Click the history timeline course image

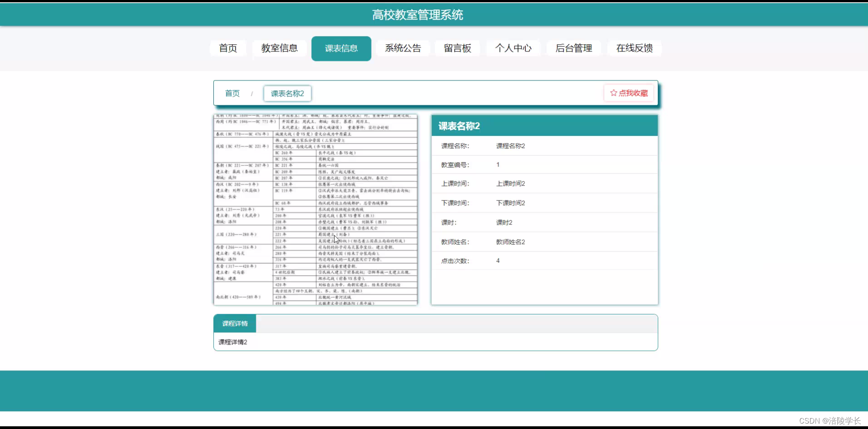click(315, 209)
